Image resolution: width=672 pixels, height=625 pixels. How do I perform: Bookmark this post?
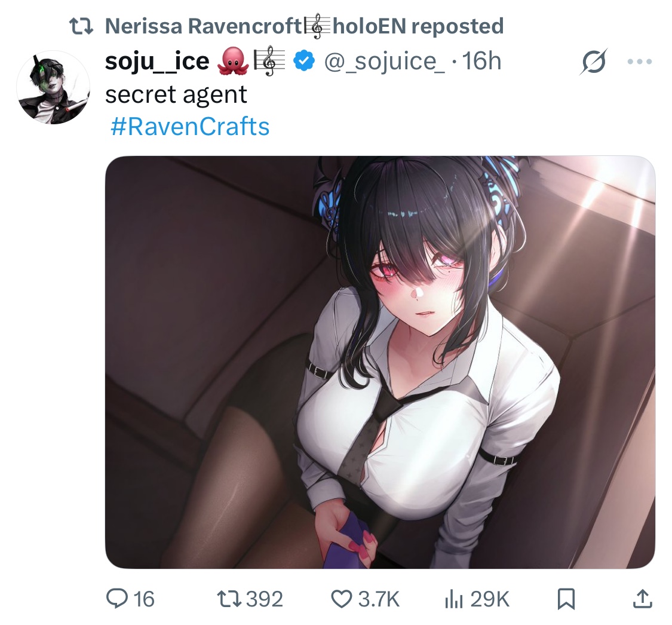pos(566,599)
